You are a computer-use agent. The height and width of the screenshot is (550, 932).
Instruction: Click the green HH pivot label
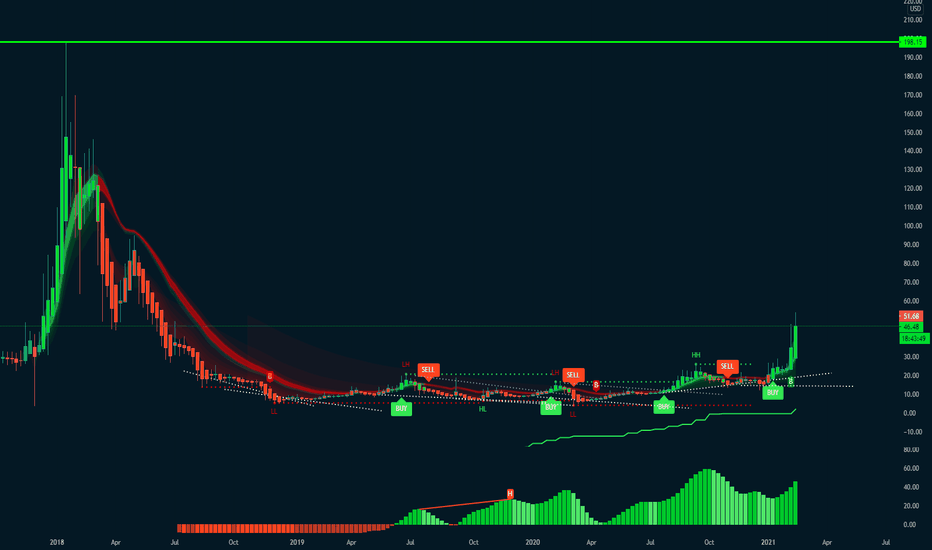click(x=696, y=355)
